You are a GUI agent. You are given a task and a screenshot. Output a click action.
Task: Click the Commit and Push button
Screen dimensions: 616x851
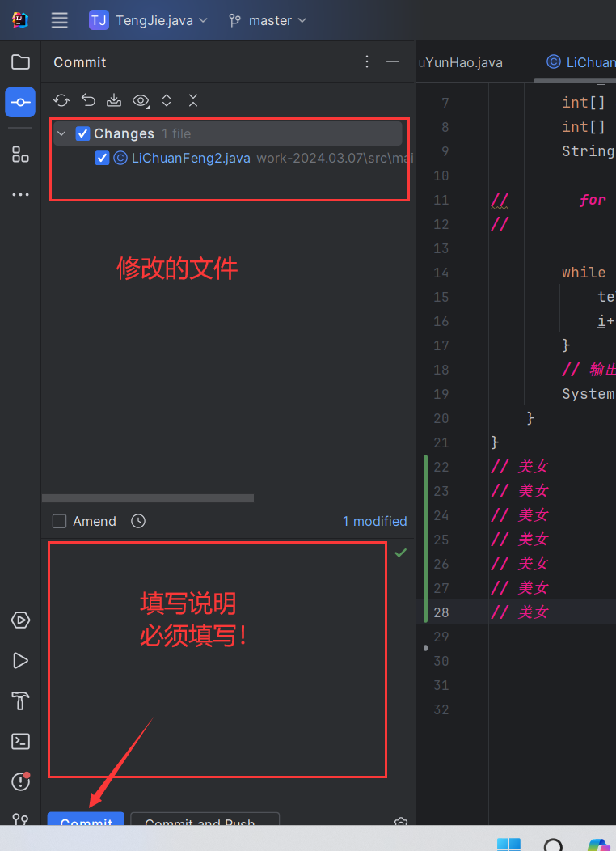coord(205,819)
